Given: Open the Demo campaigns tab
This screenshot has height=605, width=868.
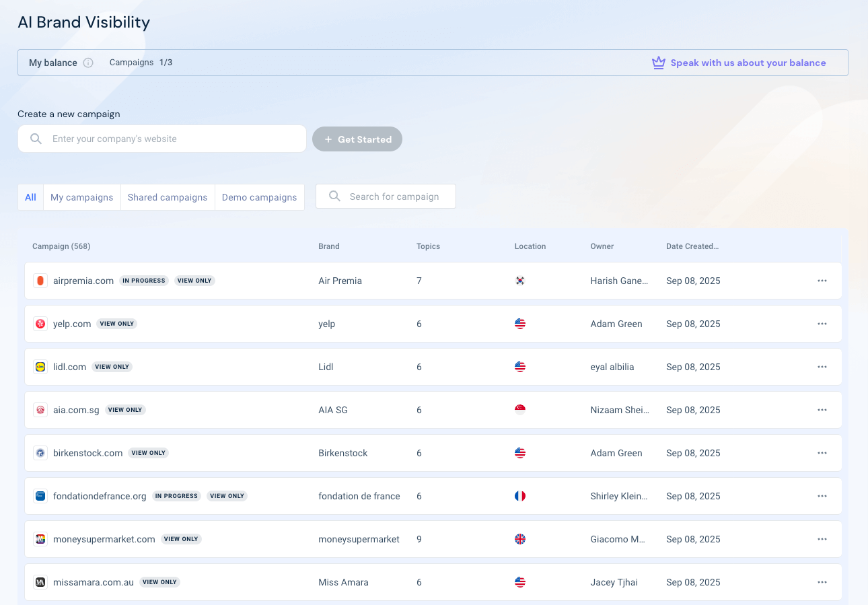Looking at the screenshot, I should point(259,197).
